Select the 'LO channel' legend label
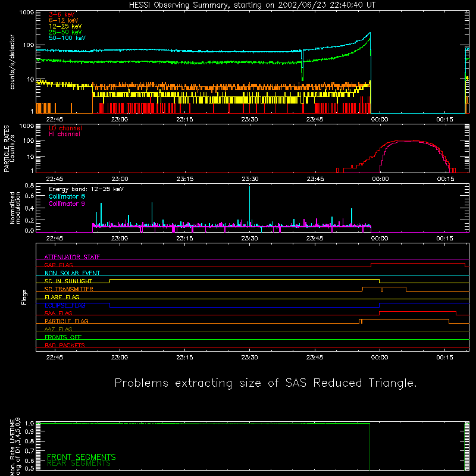The image size is (476, 476). [65, 128]
